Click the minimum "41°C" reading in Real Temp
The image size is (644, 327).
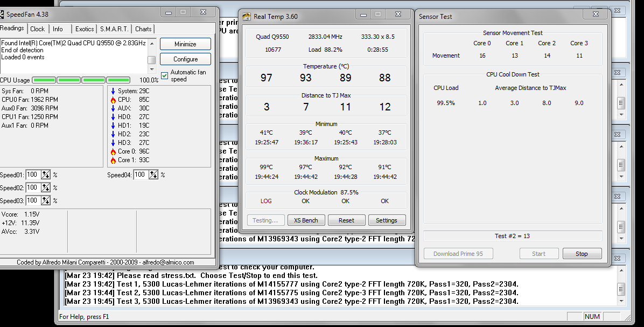coord(266,133)
